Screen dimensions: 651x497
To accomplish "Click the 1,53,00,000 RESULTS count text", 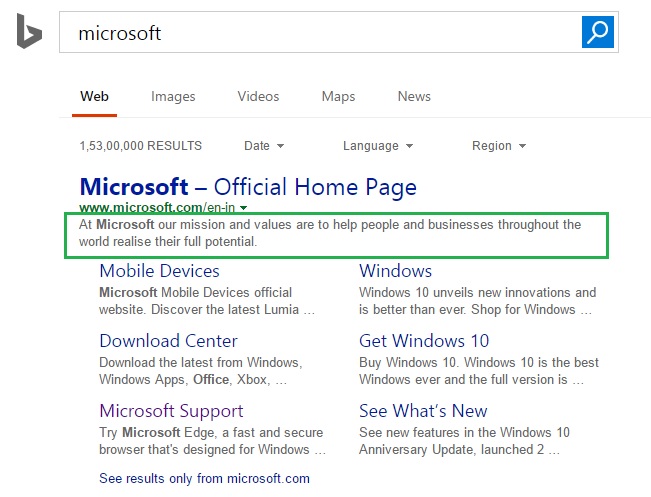I will pos(140,146).
